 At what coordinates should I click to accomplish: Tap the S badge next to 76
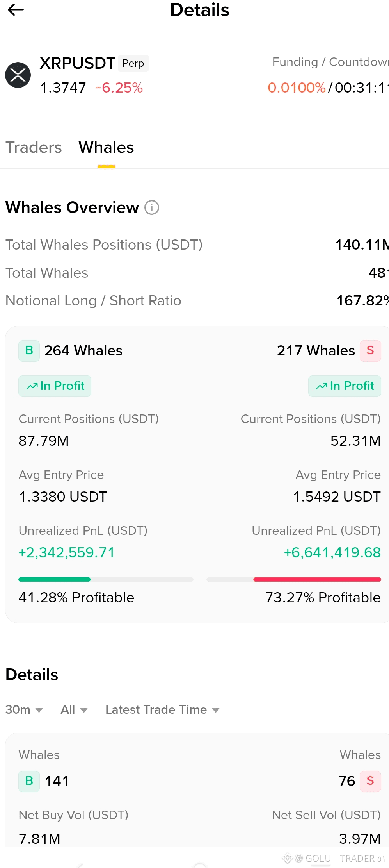click(x=370, y=781)
